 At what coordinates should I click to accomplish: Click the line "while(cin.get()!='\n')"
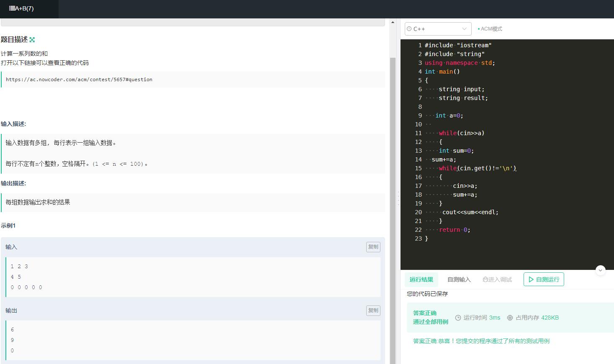[x=478, y=168]
